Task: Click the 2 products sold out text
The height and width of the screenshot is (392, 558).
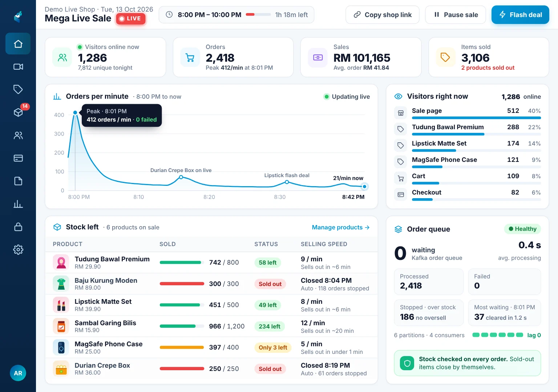Action: click(x=488, y=68)
